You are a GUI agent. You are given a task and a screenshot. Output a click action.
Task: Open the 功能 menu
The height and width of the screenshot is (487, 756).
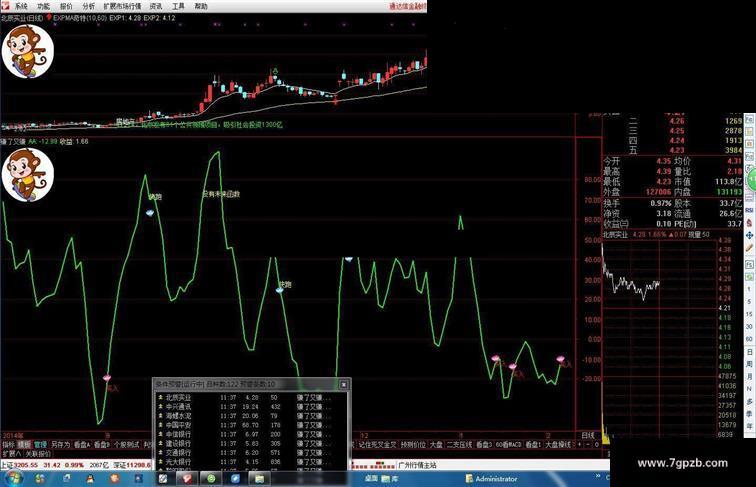pos(43,6)
